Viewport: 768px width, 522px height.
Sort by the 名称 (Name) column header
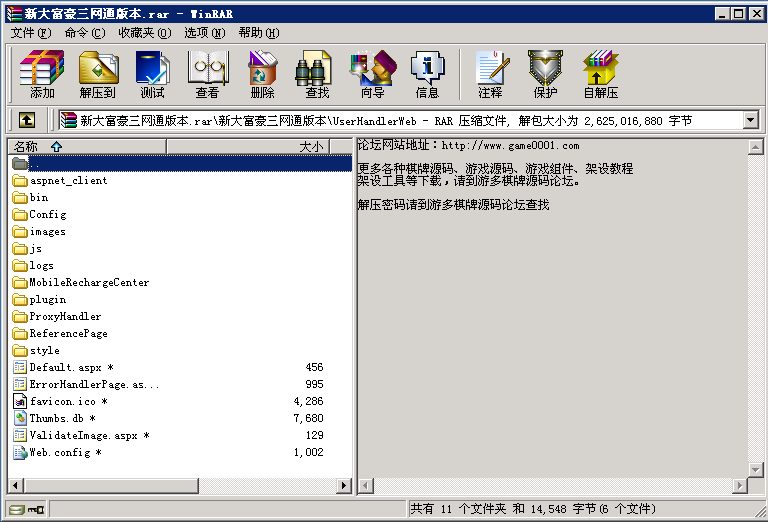(x=85, y=147)
